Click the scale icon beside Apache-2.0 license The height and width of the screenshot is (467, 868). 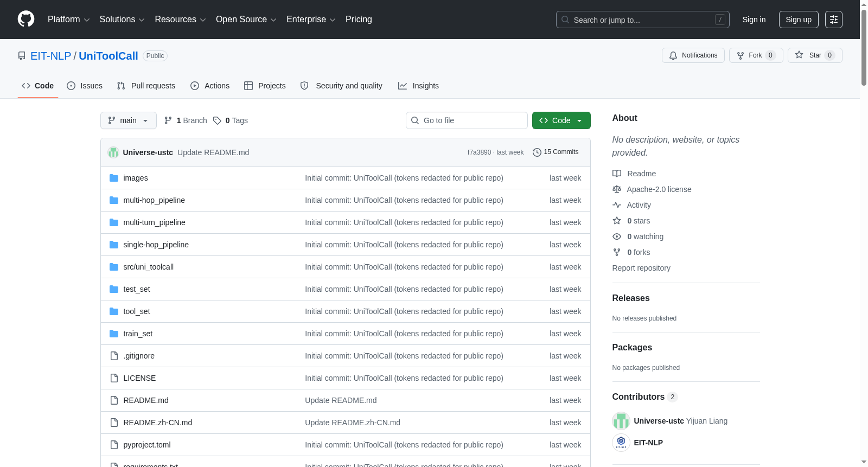617,189
